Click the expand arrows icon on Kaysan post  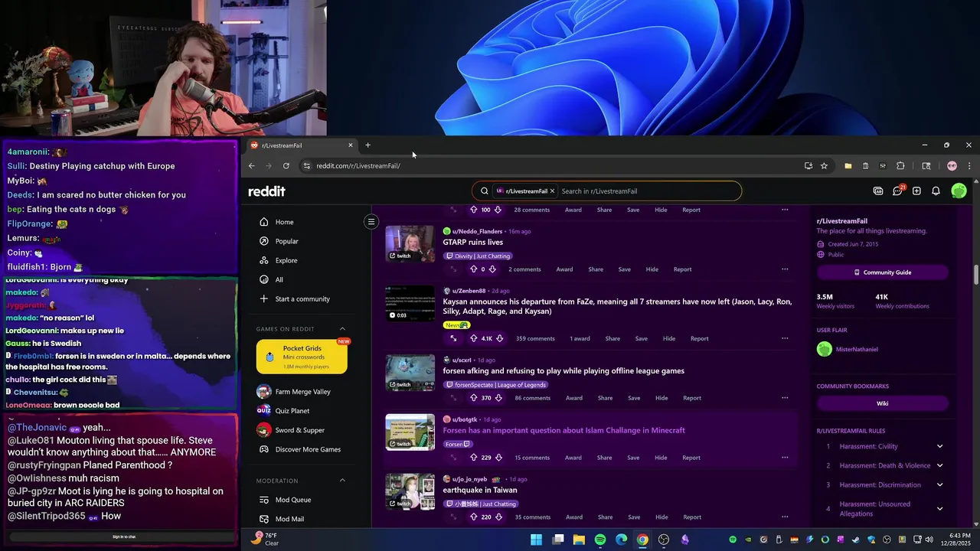tap(453, 338)
